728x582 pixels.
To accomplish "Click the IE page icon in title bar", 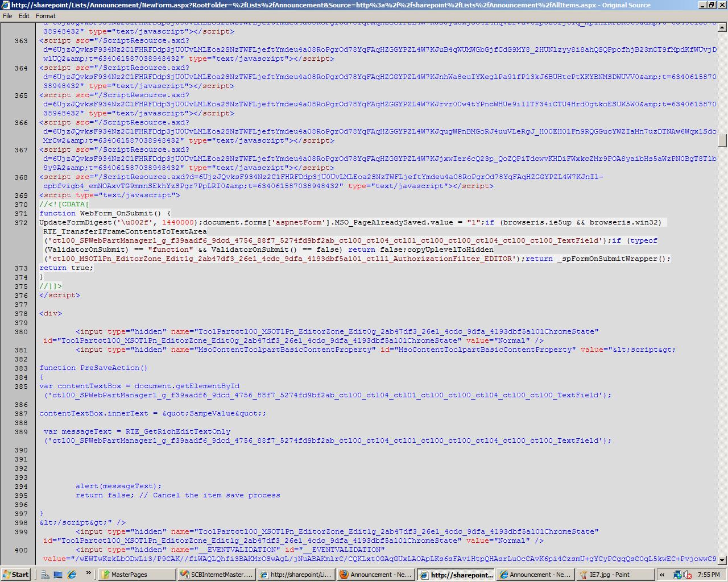I will point(6,5).
